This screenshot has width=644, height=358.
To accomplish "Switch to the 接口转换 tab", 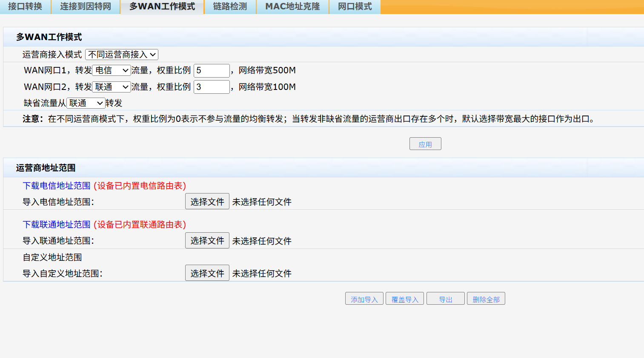I will 25,7.
